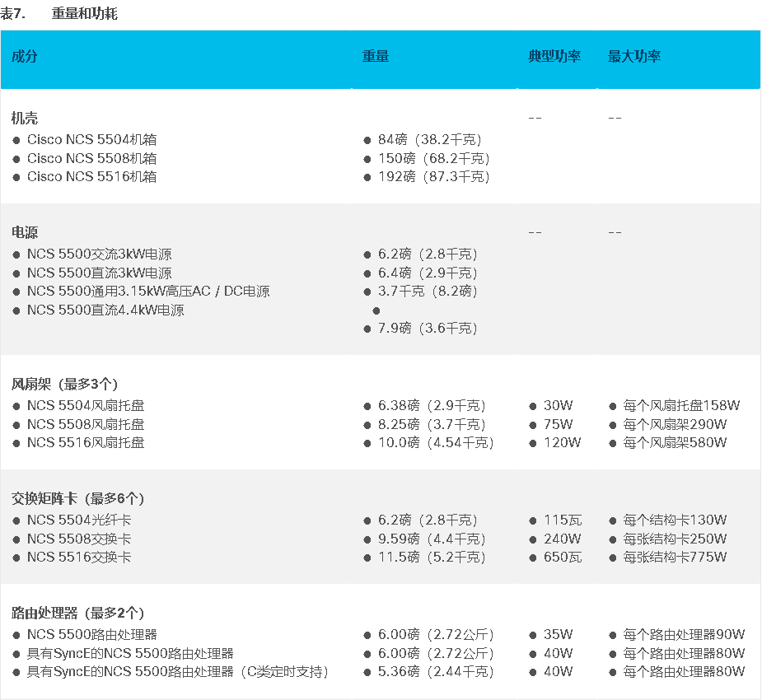Click 每个风扇架580W max power
The width and height of the screenshot is (762, 700).
(675, 442)
